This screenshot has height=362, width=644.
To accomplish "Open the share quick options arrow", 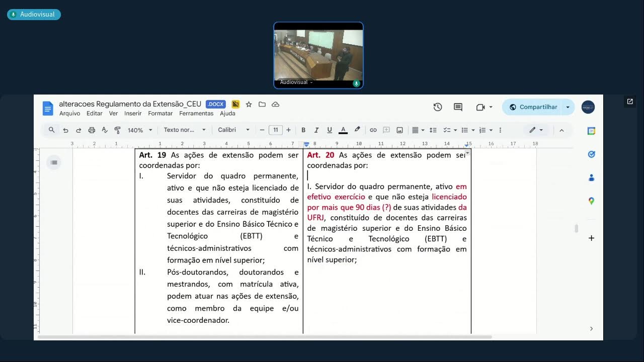I will (x=568, y=107).
